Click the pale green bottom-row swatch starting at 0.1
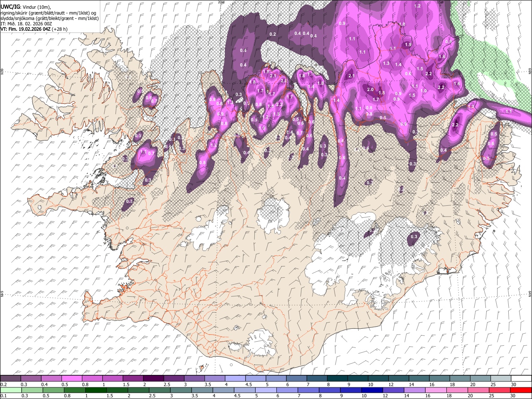The height and width of the screenshot is (399, 532). (x=11, y=390)
